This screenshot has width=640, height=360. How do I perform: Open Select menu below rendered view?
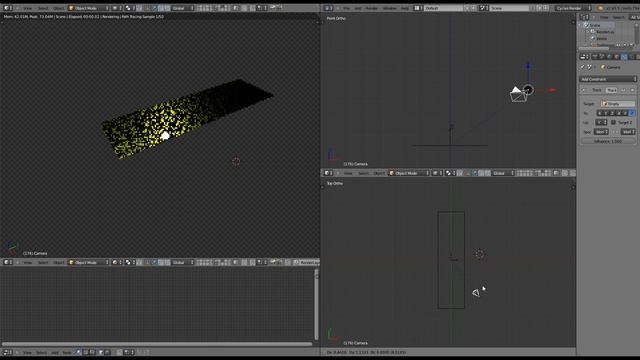tap(43, 262)
